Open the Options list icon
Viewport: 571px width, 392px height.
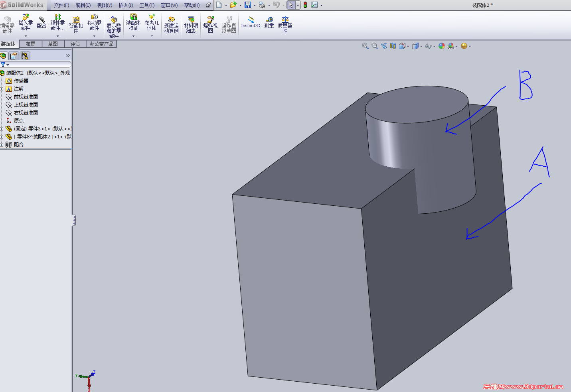[x=314, y=5]
